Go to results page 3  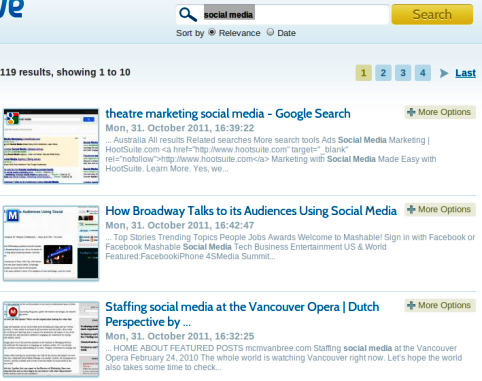403,73
